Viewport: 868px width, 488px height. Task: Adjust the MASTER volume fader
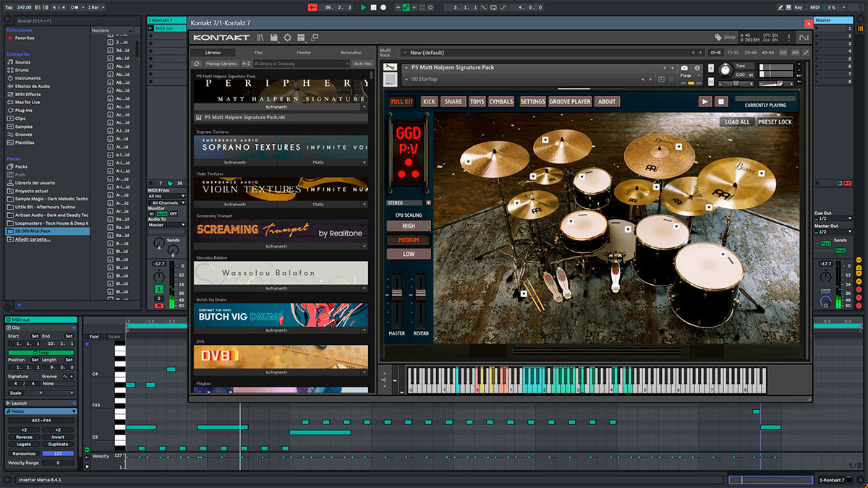point(396,294)
